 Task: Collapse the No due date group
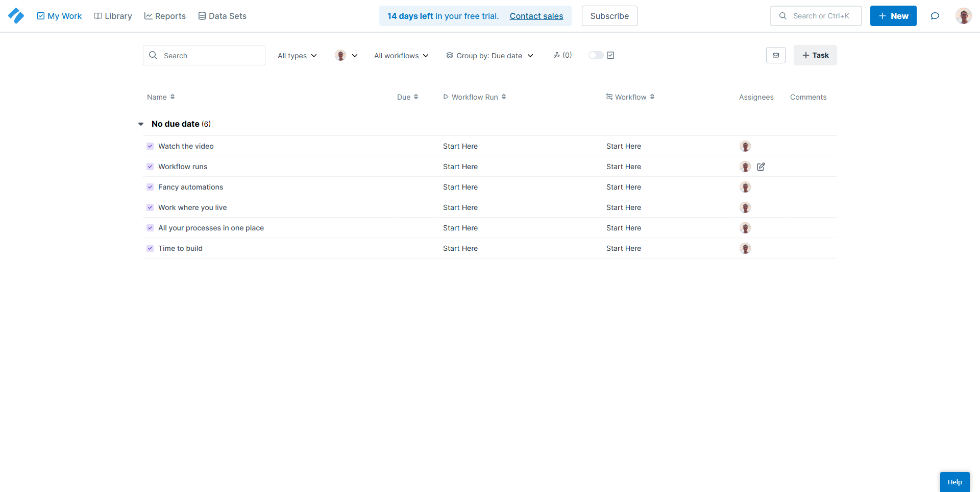pos(141,124)
